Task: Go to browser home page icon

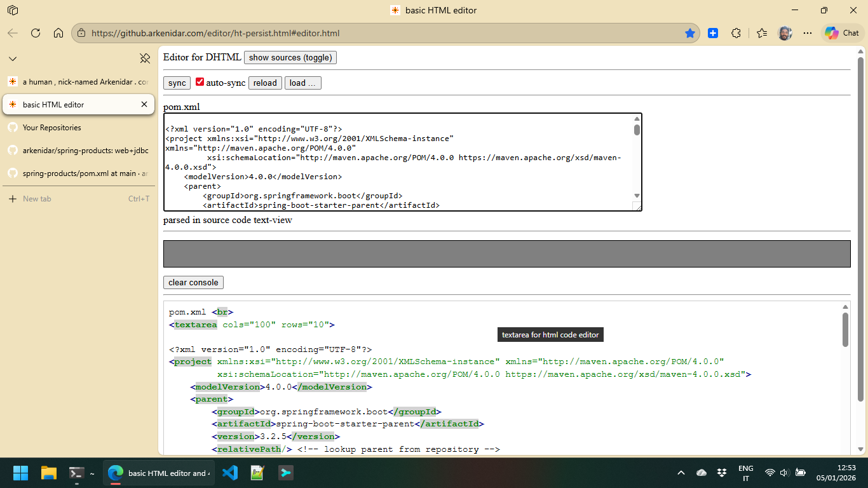Action: point(58,33)
